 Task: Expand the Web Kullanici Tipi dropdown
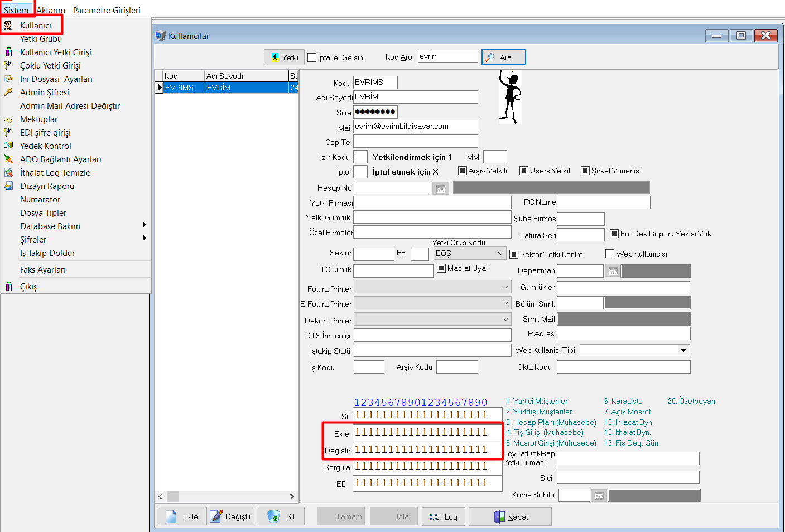click(683, 350)
